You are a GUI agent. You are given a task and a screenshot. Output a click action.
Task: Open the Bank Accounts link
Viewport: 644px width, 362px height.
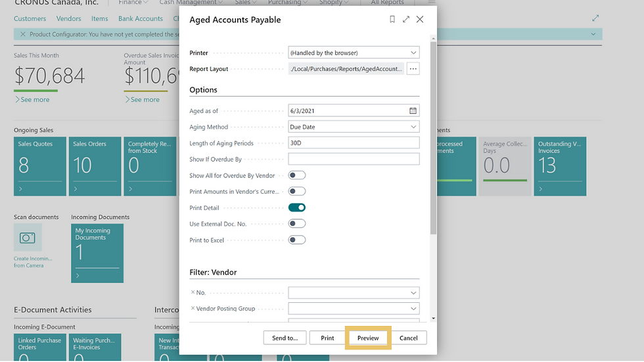[141, 18]
